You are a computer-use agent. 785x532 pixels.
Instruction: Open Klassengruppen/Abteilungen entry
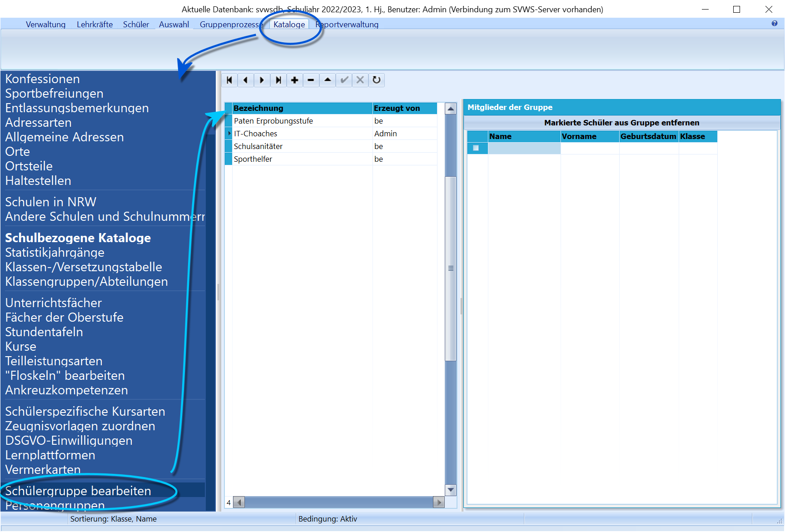pyautogui.click(x=86, y=282)
